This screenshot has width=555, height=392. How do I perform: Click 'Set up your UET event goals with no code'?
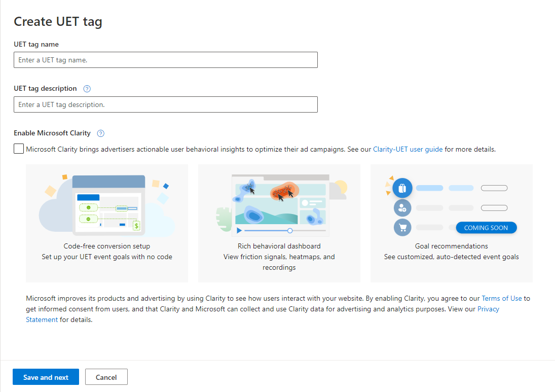107,257
